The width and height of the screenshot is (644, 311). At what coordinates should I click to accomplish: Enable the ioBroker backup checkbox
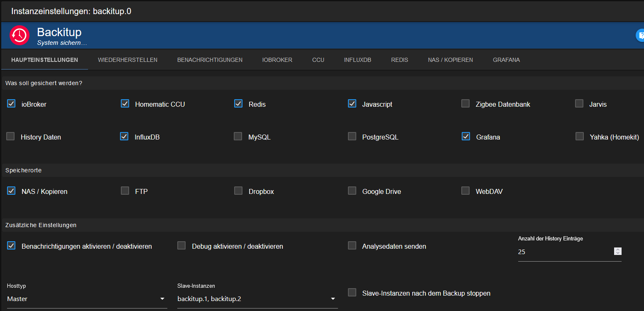click(11, 104)
